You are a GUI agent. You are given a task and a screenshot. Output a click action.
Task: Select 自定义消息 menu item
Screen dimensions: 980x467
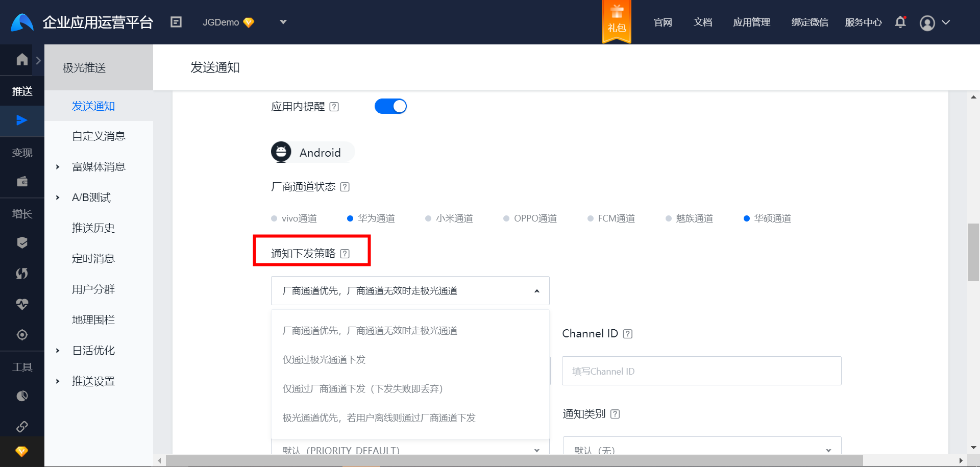click(x=99, y=136)
